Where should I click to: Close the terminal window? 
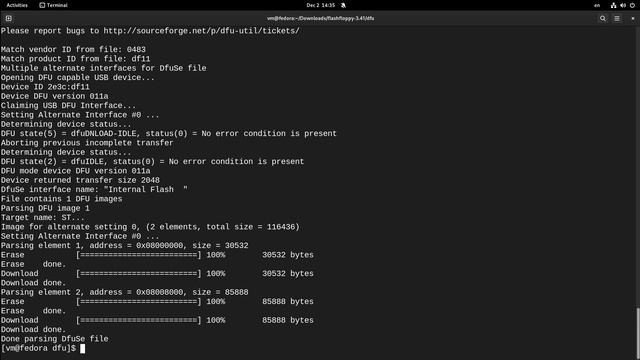pos(633,18)
